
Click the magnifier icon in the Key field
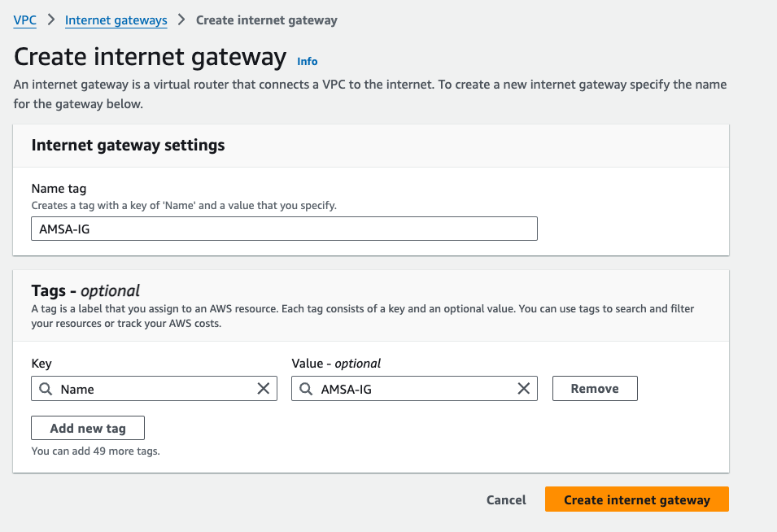coord(46,389)
